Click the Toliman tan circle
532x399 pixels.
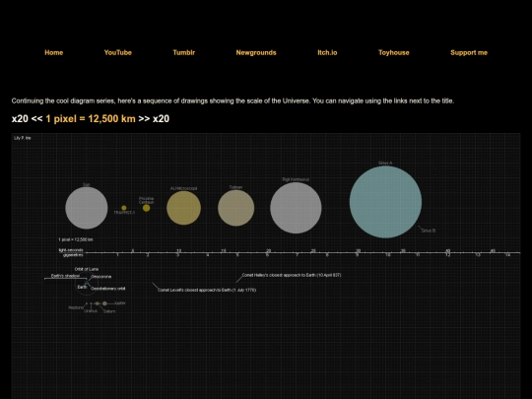[x=236, y=208]
